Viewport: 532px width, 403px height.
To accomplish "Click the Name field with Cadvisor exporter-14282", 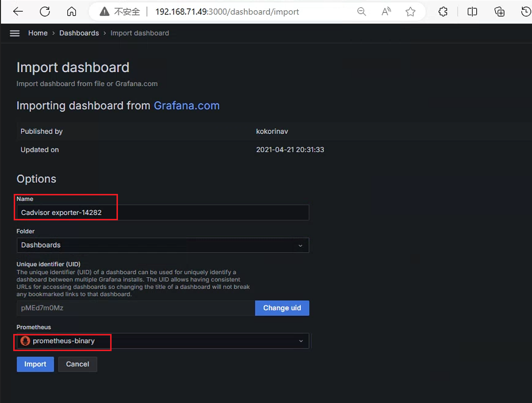I will (x=163, y=213).
